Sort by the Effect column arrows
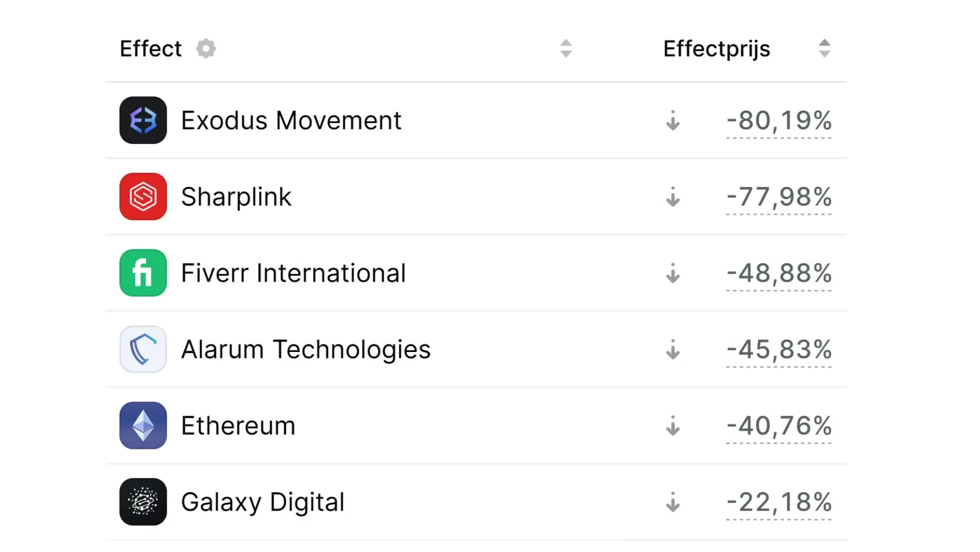The width and height of the screenshot is (980, 552). pyautogui.click(x=566, y=48)
